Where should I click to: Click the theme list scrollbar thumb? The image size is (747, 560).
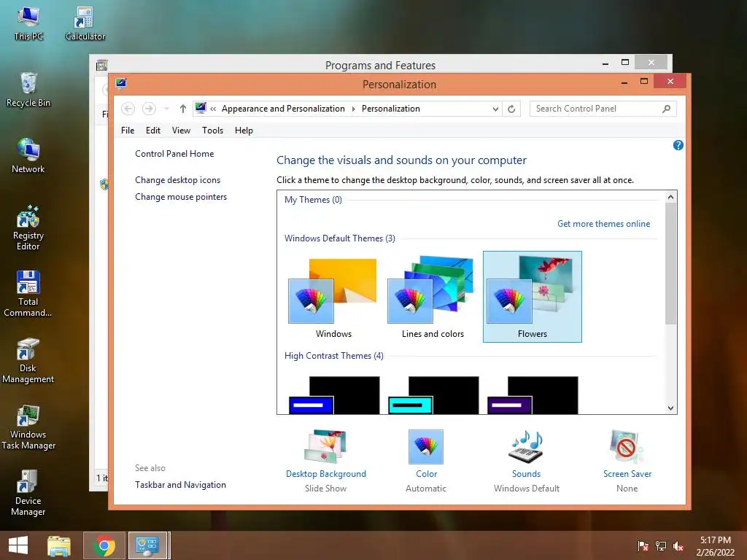670,263
